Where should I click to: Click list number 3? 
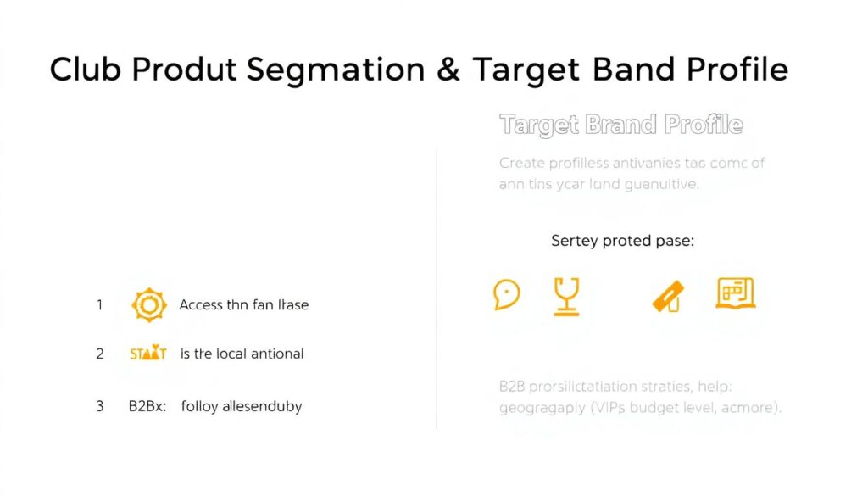99,406
